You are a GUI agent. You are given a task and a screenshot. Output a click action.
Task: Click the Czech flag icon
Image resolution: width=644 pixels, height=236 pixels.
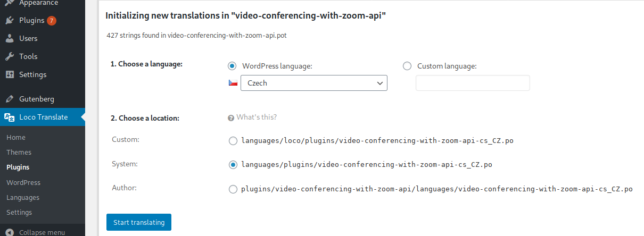click(233, 83)
